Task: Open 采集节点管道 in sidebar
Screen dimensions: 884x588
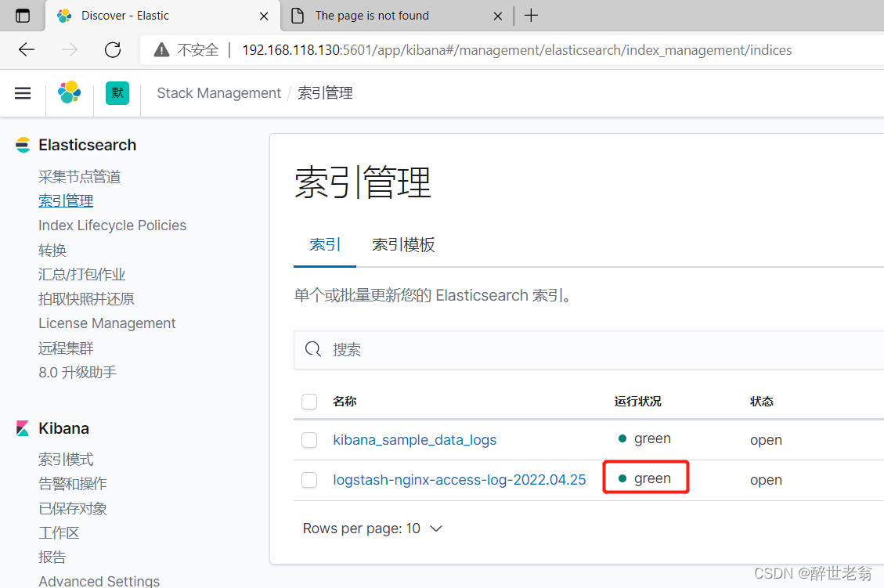Action: (80, 177)
